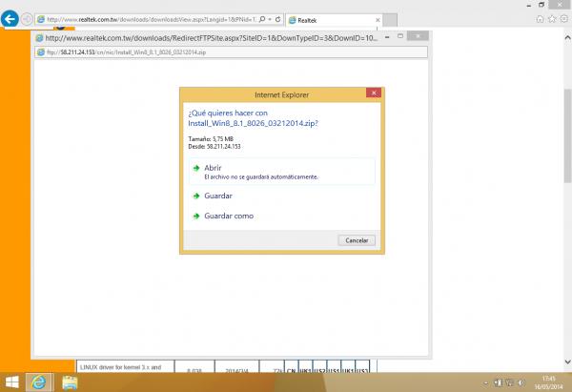Click the green arrow next to Guardar
The image size is (572, 392).
[196, 196]
